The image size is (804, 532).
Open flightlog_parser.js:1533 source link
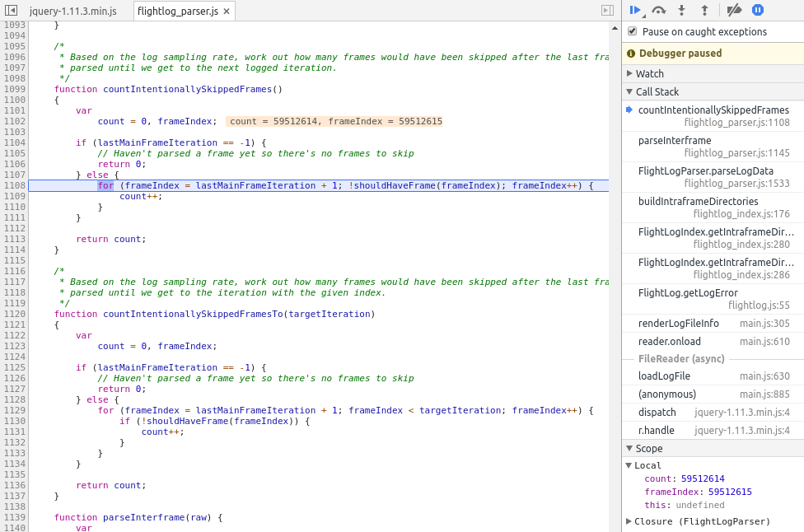pos(736,183)
